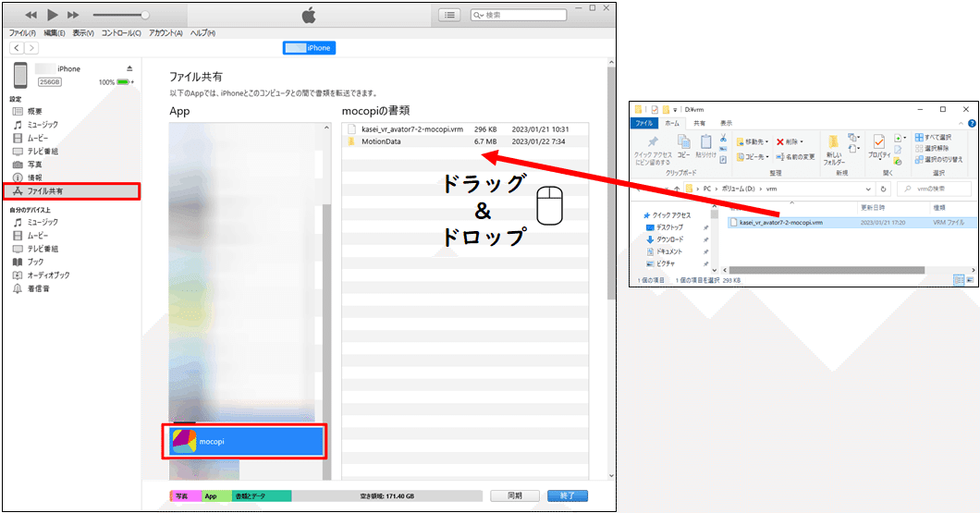The width and height of the screenshot is (980, 513).
Task: Select kasei_vr_avator7-2-mocopi.vrm in mocopi documents
Action: point(465,129)
